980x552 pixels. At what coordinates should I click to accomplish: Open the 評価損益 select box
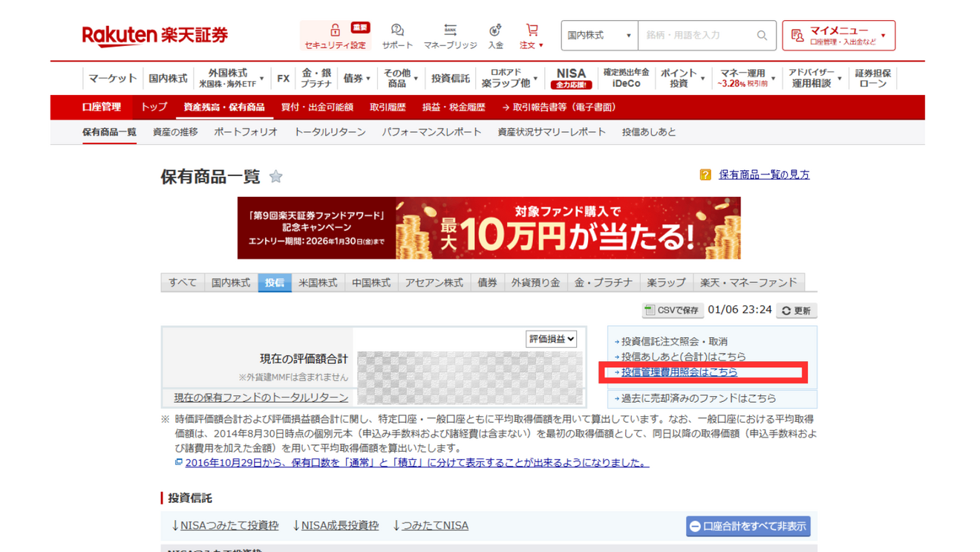[x=551, y=340]
